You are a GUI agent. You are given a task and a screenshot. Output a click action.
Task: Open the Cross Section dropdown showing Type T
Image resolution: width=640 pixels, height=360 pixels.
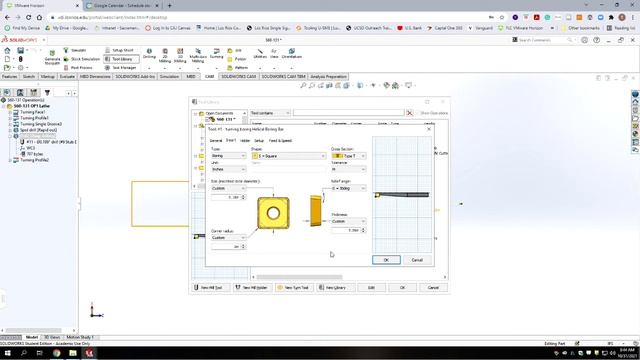(348, 156)
